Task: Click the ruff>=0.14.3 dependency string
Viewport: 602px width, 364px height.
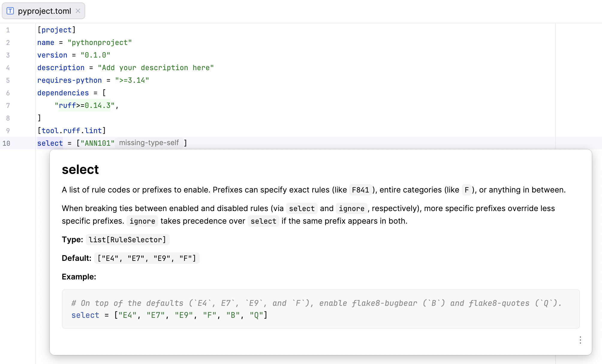Action: point(84,105)
